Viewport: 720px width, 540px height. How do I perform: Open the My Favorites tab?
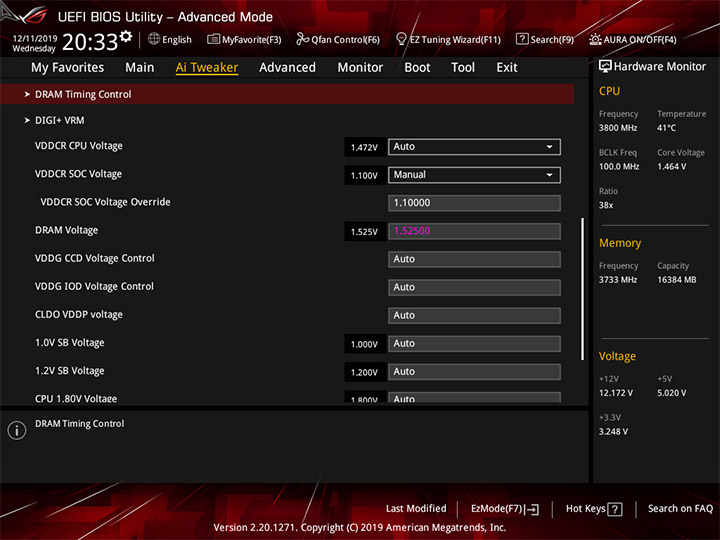pos(68,68)
